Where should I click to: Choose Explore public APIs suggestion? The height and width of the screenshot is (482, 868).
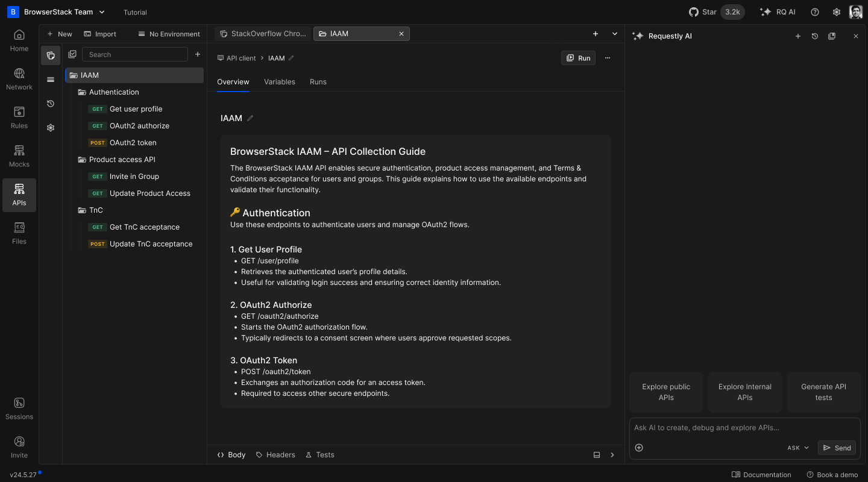(x=666, y=392)
